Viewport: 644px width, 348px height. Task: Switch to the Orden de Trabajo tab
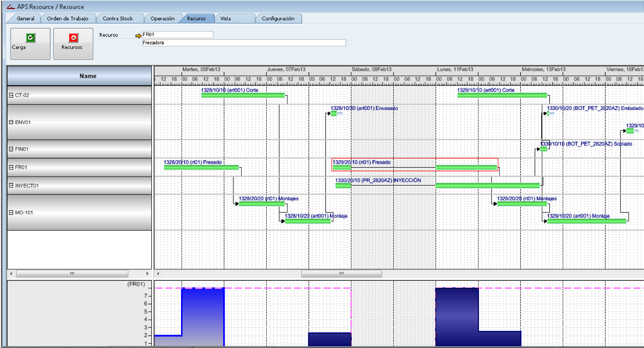click(68, 18)
